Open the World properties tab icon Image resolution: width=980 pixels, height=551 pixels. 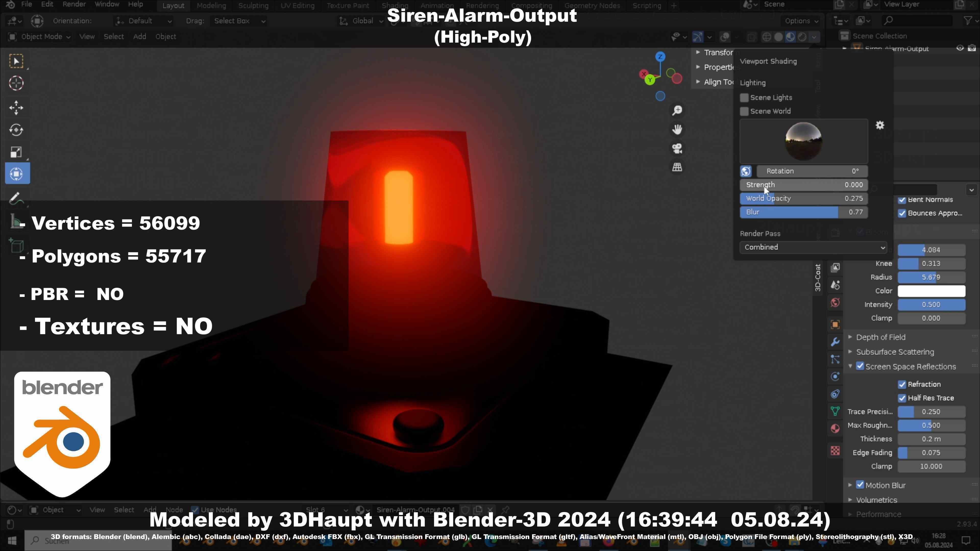click(x=835, y=303)
